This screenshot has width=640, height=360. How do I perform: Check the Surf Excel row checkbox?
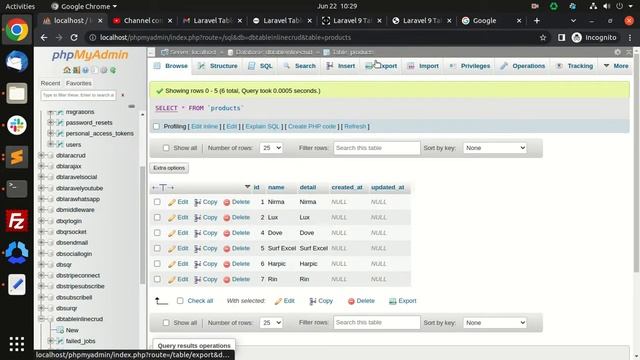(157, 249)
